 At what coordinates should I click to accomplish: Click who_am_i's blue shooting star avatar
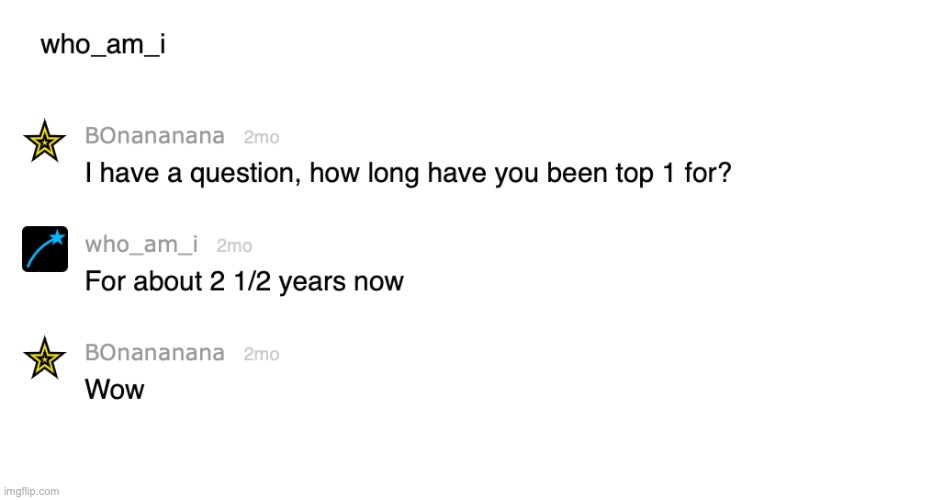point(45,249)
